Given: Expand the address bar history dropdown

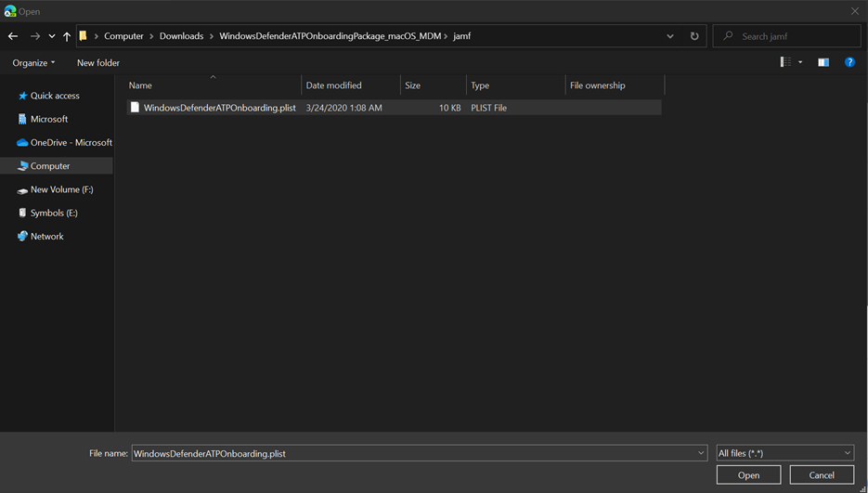Looking at the screenshot, I should point(670,36).
